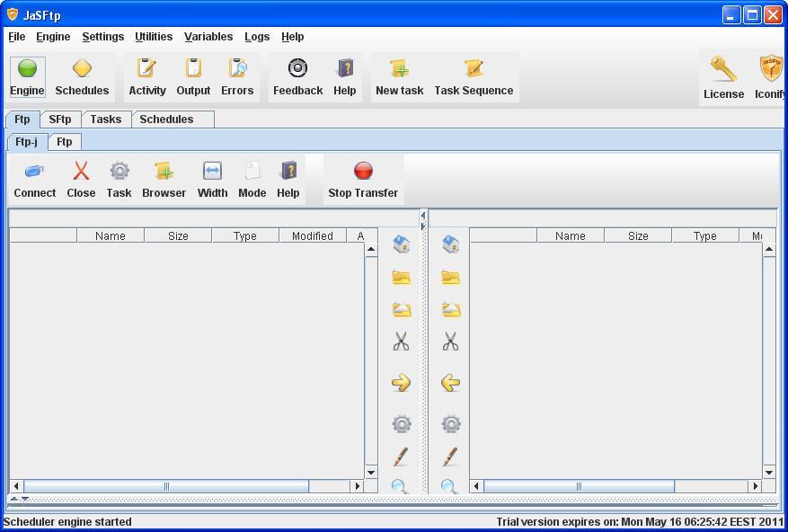This screenshot has height=532, width=788.
Task: Open the Settings menu
Action: (103, 37)
